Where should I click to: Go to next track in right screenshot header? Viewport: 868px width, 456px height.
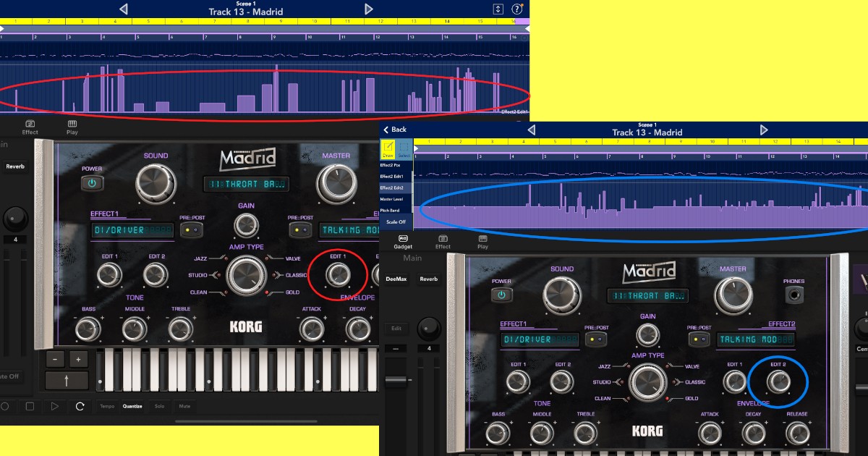pos(765,130)
